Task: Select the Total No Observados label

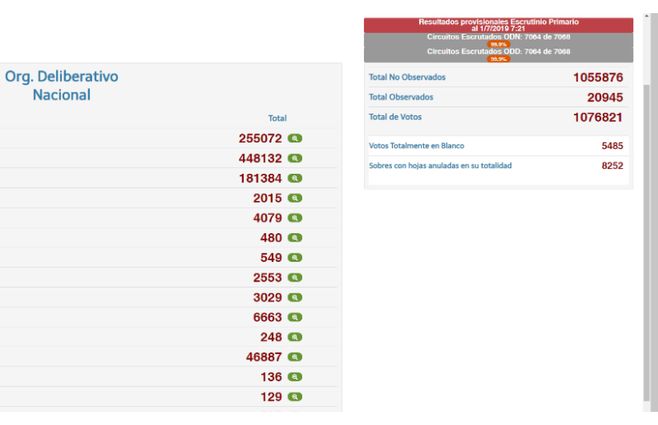Action: click(407, 77)
